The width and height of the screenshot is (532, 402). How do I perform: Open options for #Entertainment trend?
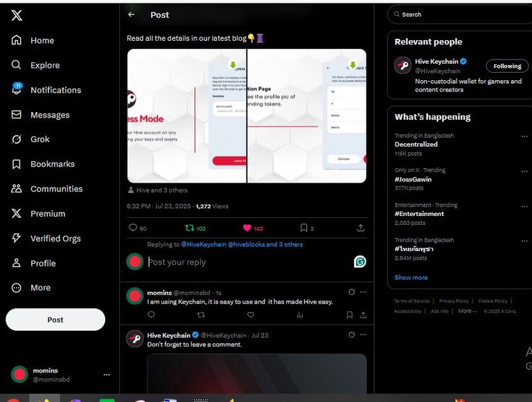524,206
